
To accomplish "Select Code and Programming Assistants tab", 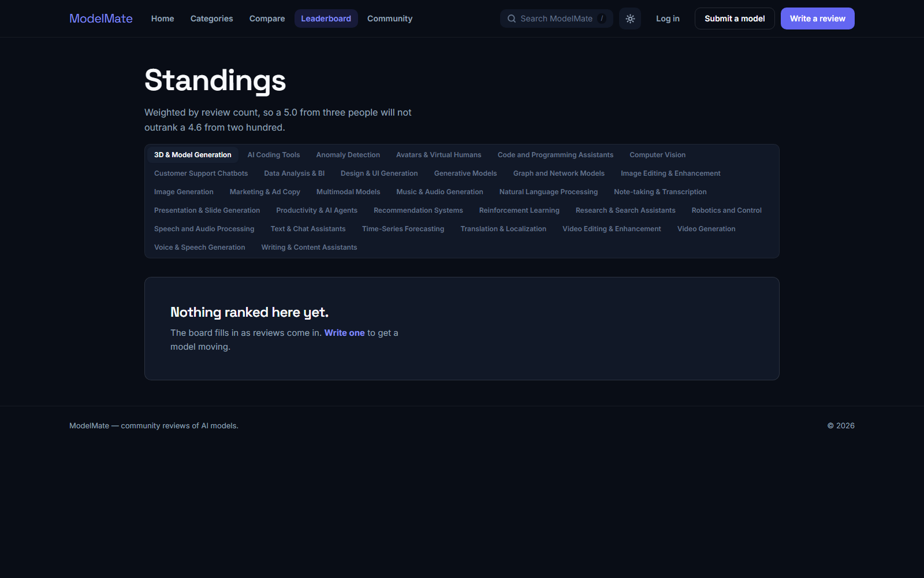I will coord(556,155).
